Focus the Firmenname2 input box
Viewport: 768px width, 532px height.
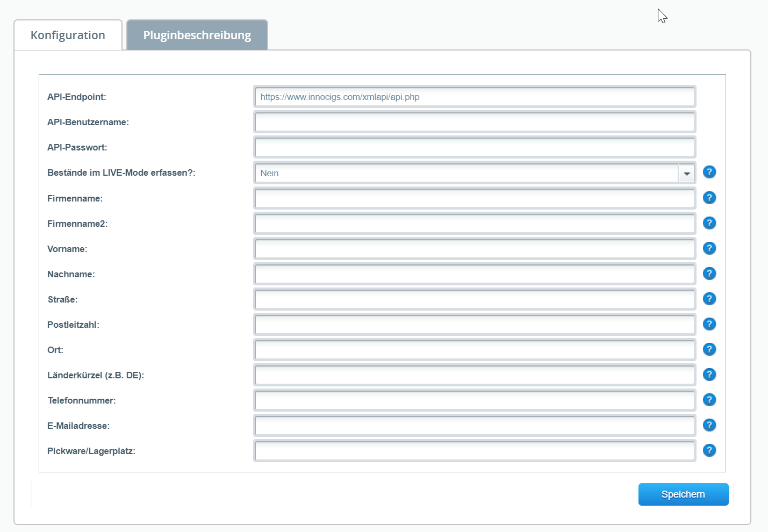[x=475, y=224]
